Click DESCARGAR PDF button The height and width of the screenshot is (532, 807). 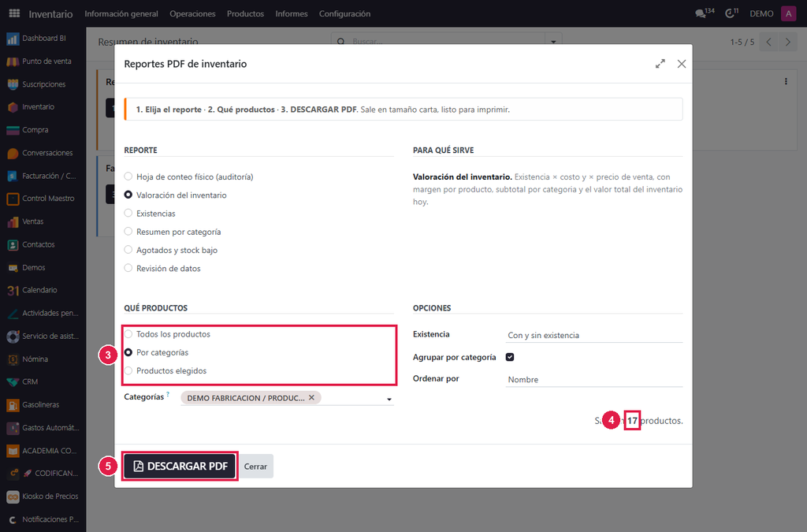point(180,466)
